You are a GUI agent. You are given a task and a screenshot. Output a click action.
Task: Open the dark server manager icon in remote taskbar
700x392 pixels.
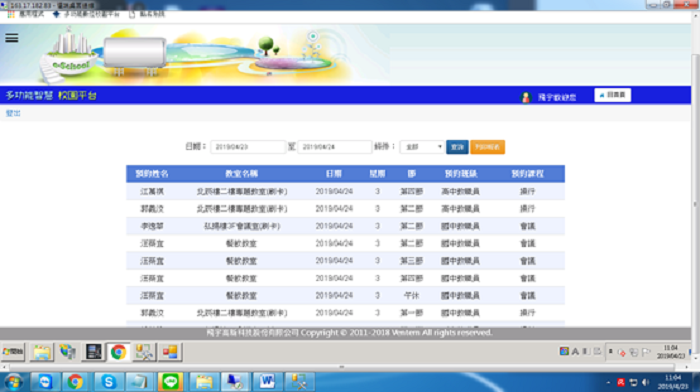(93, 352)
